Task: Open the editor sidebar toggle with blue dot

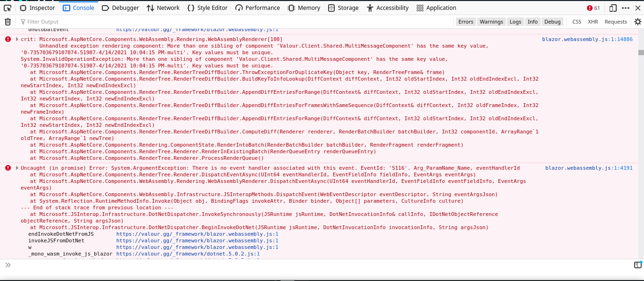Action: point(637,265)
